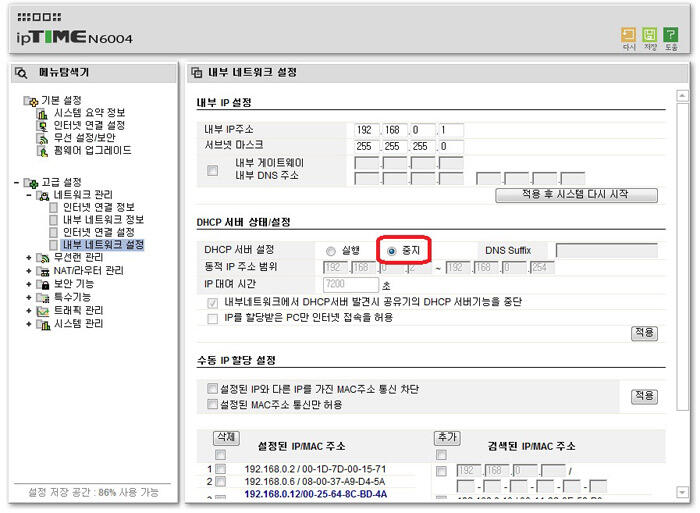Viewport: 700px width, 513px height.
Task: Click the 시스템 요약 정보 icon
Action: click(x=42, y=113)
